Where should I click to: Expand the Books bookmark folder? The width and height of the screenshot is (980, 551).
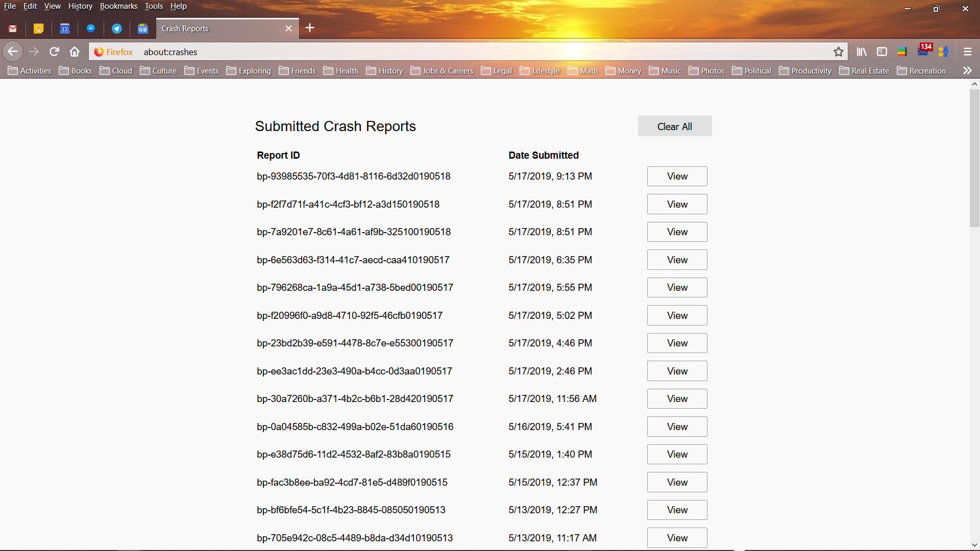(76, 70)
